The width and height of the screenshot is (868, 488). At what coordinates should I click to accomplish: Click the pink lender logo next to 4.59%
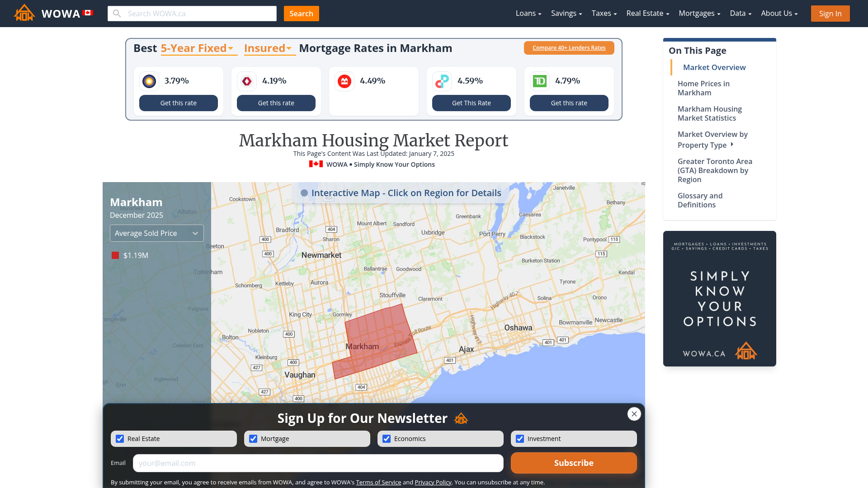[x=442, y=81]
